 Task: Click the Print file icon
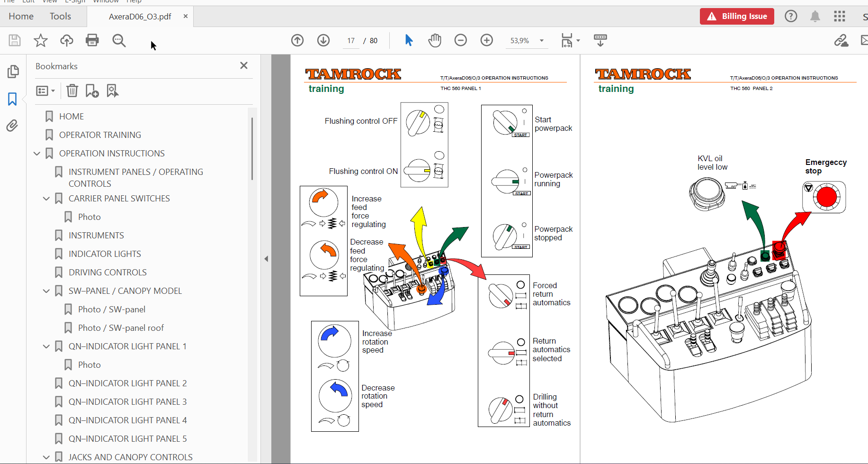[92, 40]
